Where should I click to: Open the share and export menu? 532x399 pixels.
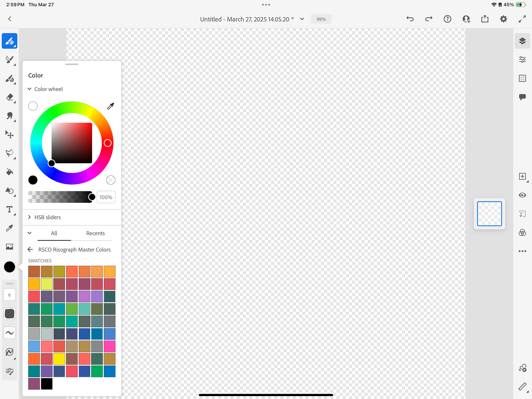coord(485,19)
